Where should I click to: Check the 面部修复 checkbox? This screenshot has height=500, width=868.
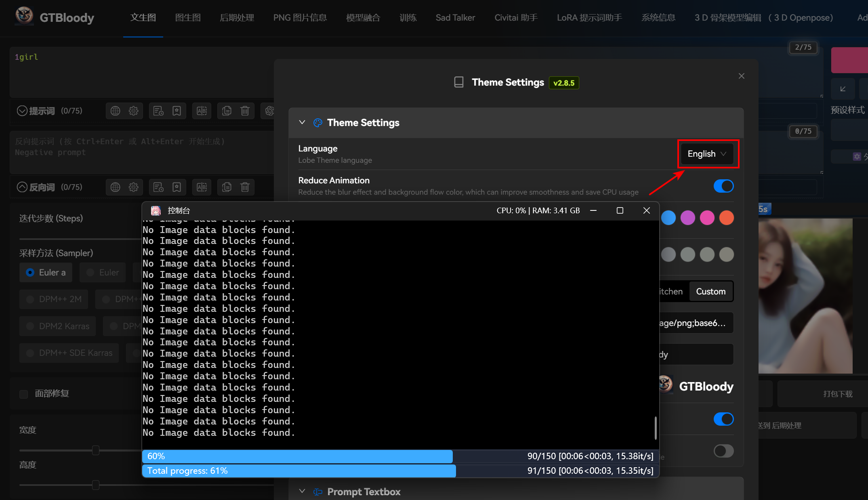[24, 394]
